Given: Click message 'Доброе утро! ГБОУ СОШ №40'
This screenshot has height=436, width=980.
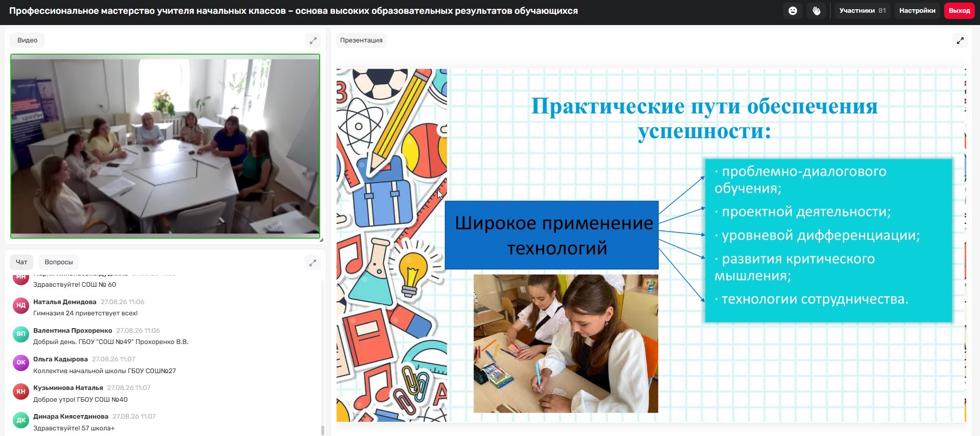Looking at the screenshot, I should click(80, 400).
